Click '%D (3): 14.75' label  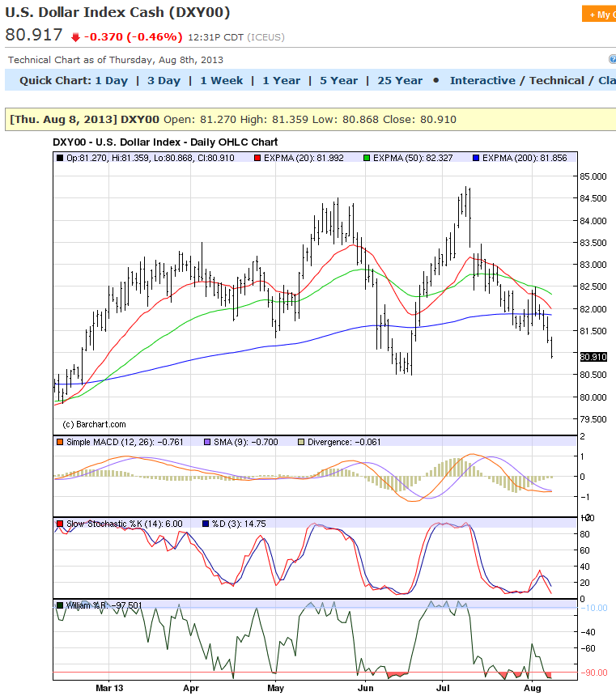tap(239, 524)
